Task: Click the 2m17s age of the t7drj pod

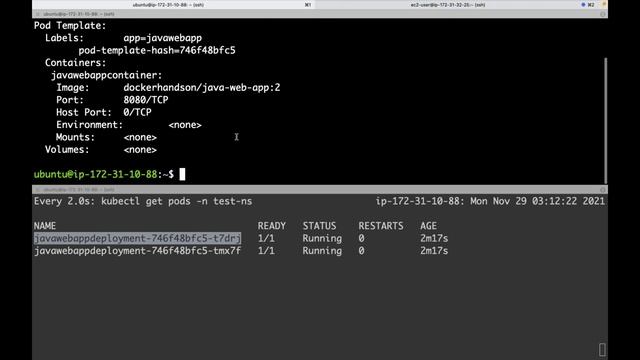Action: pyautogui.click(x=434, y=238)
